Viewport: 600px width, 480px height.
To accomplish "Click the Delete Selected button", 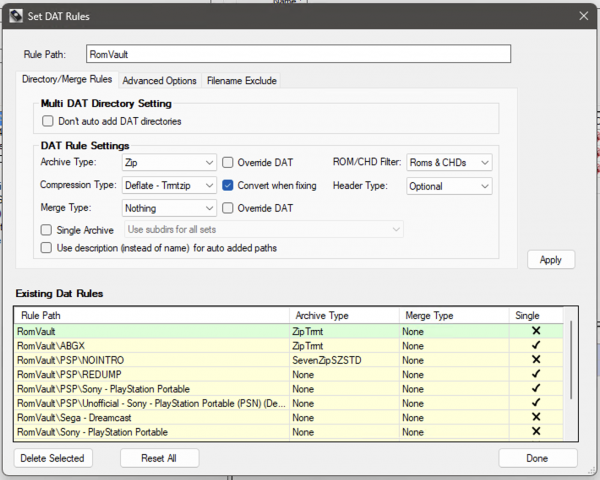I will (x=53, y=458).
